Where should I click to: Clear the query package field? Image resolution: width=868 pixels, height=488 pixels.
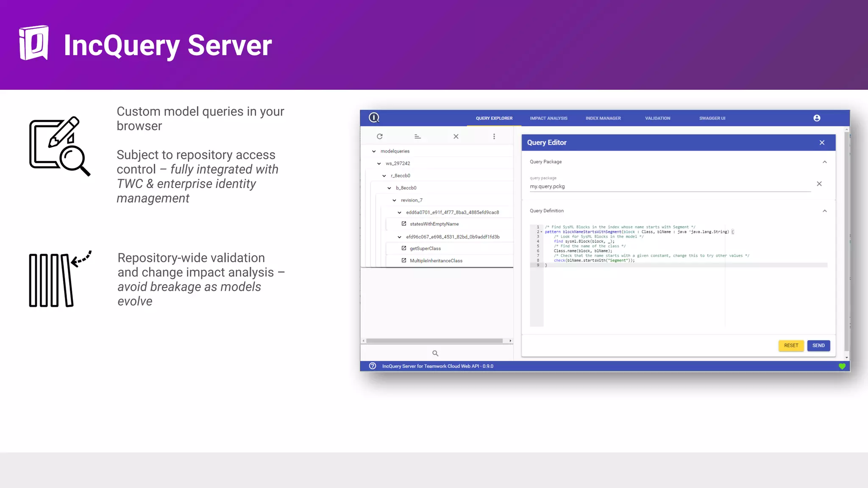pyautogui.click(x=819, y=184)
